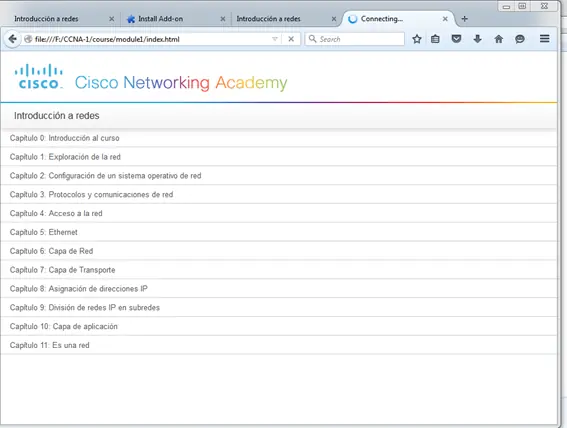Open Capítulo 4: Acceso a la red
567x428 pixels.
coord(278,213)
